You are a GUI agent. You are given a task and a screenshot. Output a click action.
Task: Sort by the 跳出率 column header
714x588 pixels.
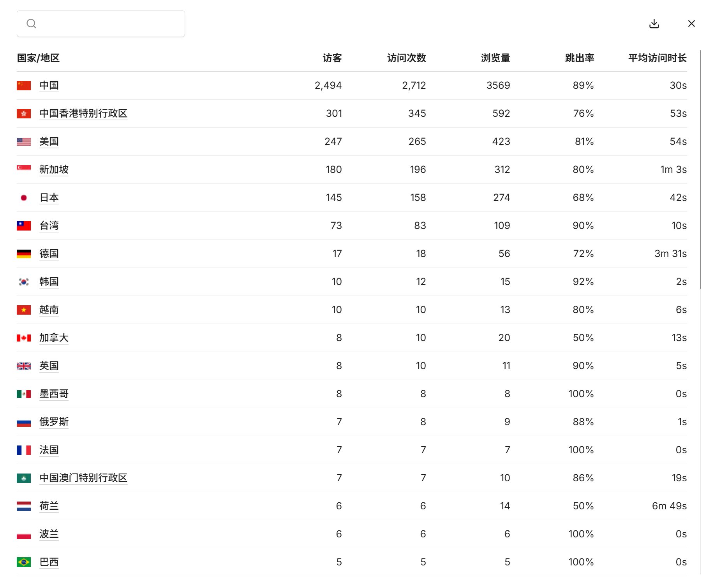579,58
